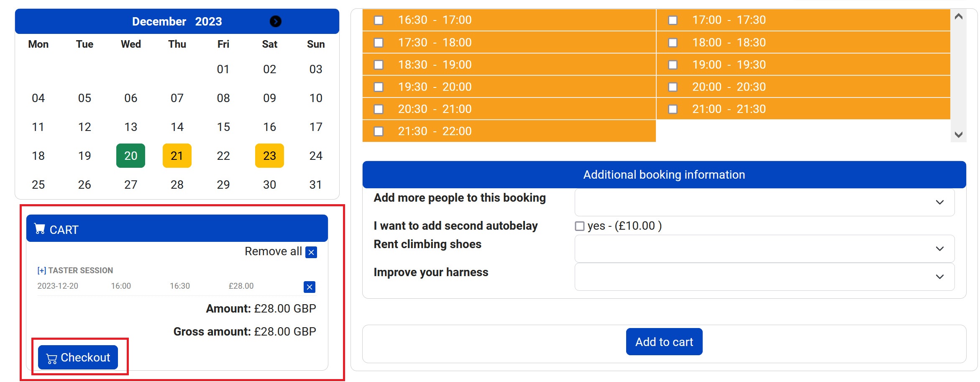980x382 pixels.
Task: Expand Improve your harness dropdown
Action: click(x=764, y=277)
